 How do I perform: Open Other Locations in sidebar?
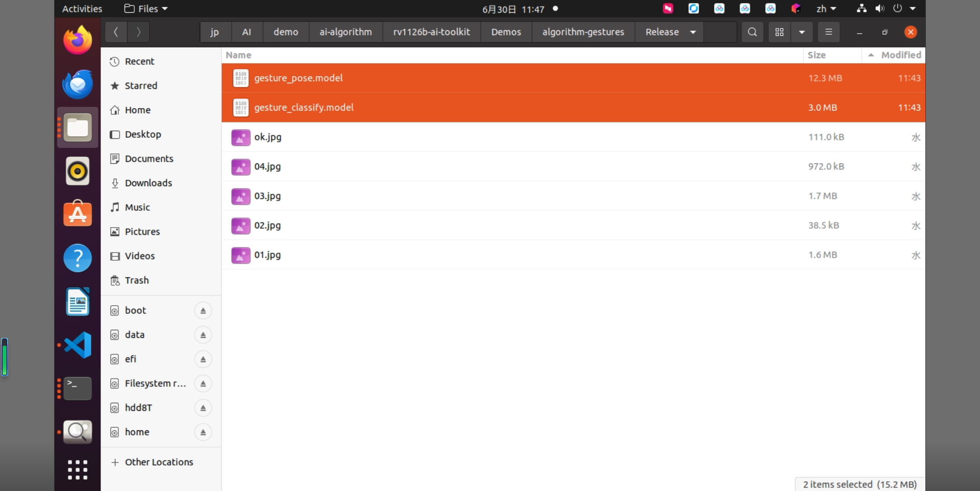[161, 462]
